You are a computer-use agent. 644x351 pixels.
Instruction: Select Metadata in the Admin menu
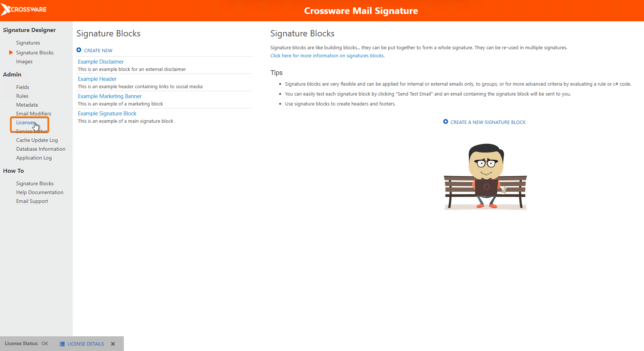click(27, 105)
